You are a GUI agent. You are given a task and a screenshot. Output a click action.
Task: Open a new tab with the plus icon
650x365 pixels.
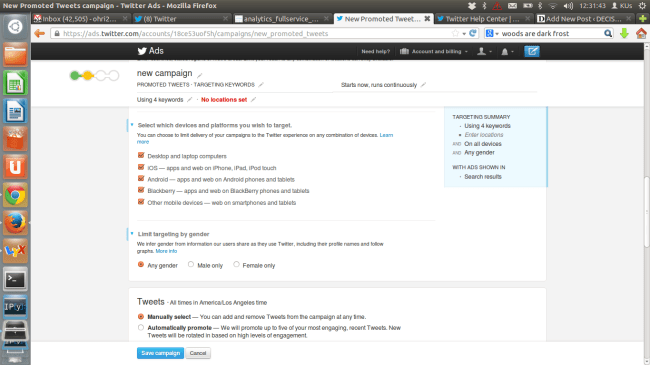[643, 19]
